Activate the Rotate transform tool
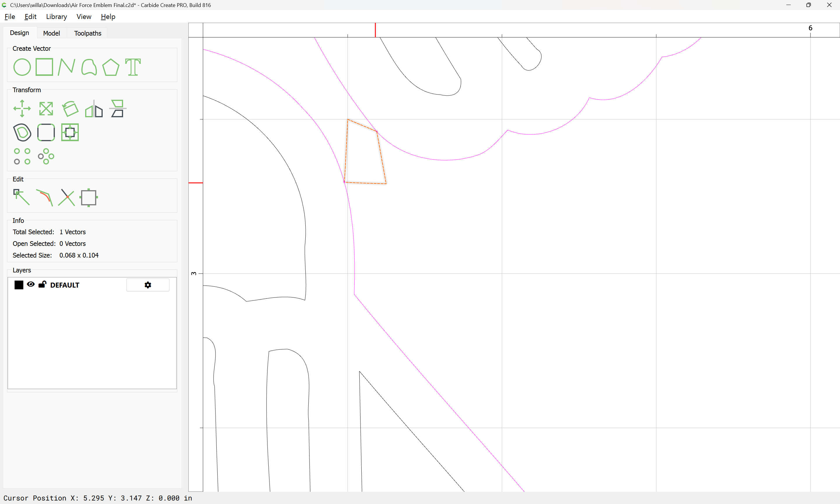The height and width of the screenshot is (504, 840). (70, 109)
